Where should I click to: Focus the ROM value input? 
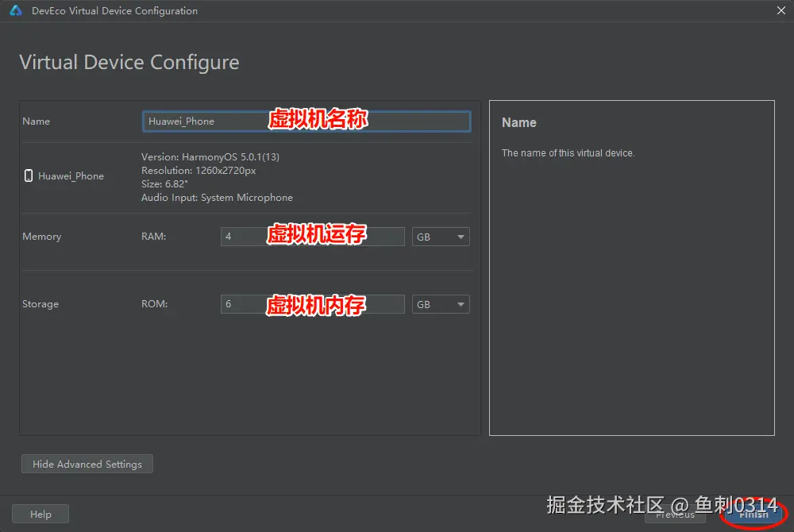312,304
